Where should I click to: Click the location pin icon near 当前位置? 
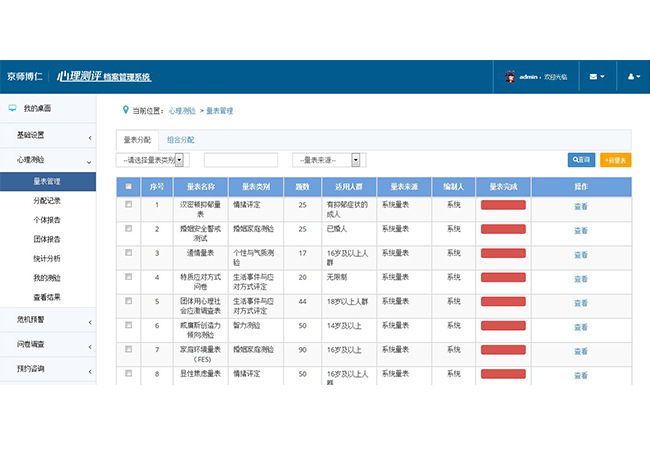pos(126,110)
